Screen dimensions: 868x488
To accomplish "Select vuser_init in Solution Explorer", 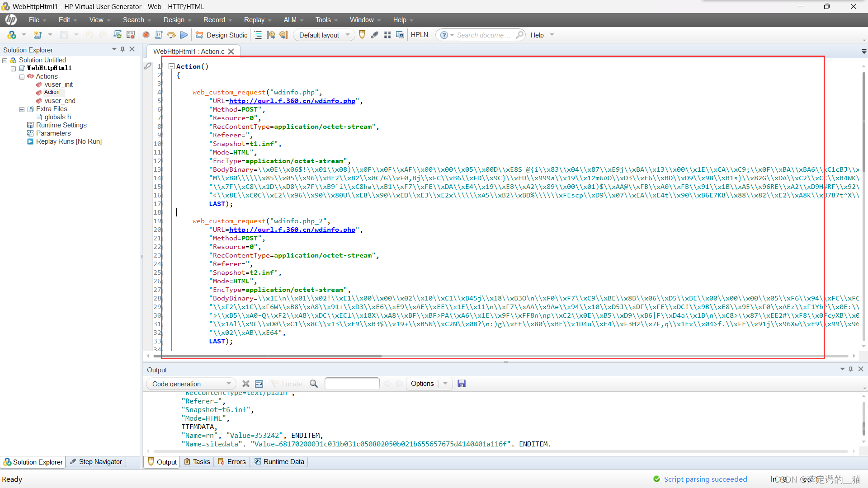I will 58,84.
